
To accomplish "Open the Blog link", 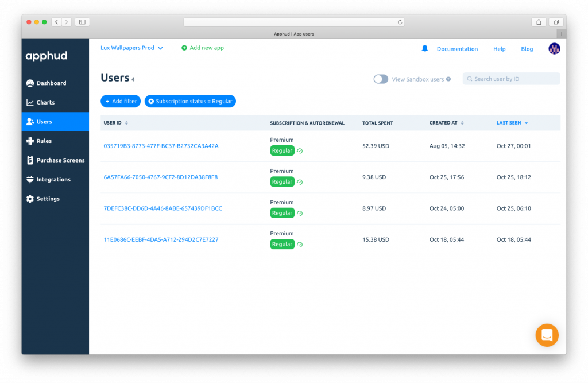I will [527, 49].
